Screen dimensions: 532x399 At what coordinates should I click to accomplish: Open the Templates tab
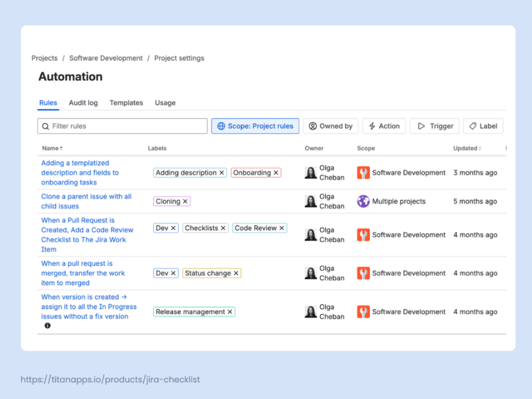pos(126,102)
